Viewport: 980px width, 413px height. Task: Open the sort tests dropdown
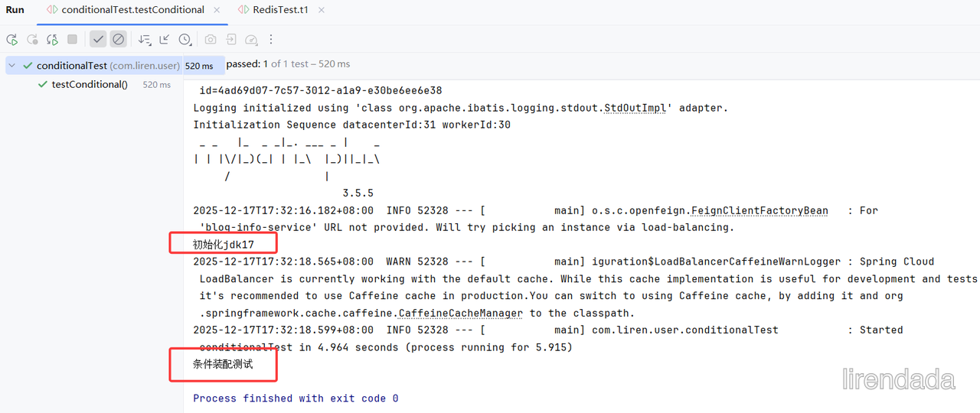pos(145,39)
